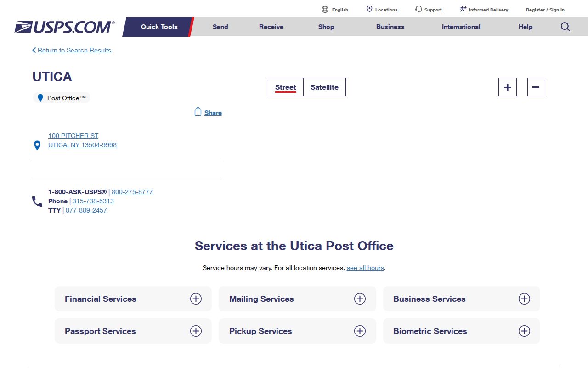Click the 800-275-8777 phone link
Screen dimensions: 588x368
coord(132,192)
